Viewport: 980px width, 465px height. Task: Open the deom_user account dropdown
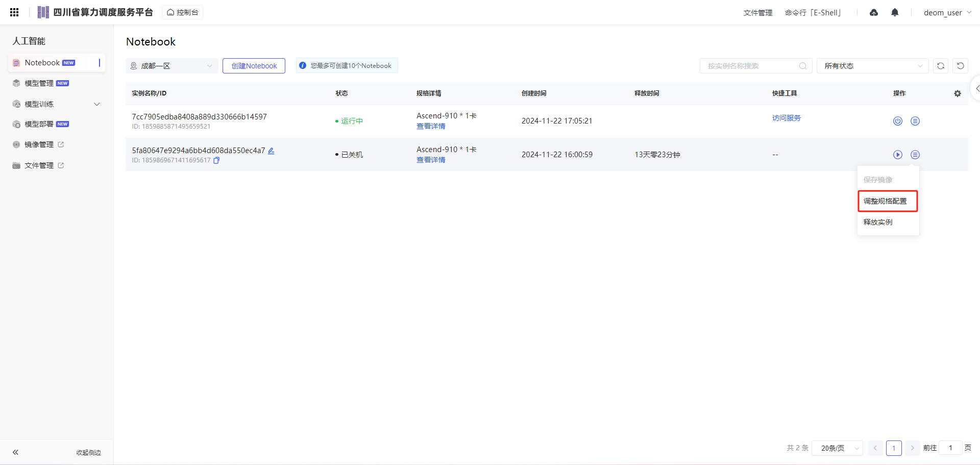(947, 12)
